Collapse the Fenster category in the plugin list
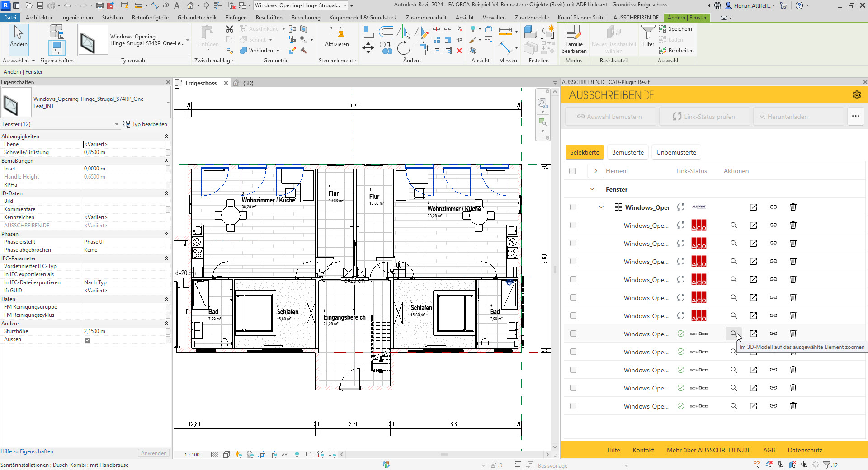The width and height of the screenshot is (868, 470). 592,189
